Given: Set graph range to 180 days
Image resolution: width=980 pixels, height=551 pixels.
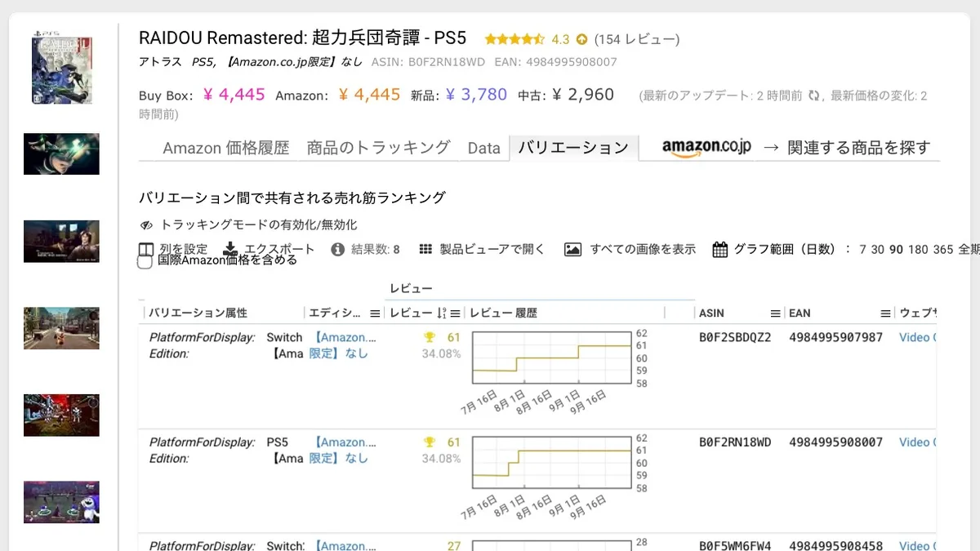Looking at the screenshot, I should (919, 250).
